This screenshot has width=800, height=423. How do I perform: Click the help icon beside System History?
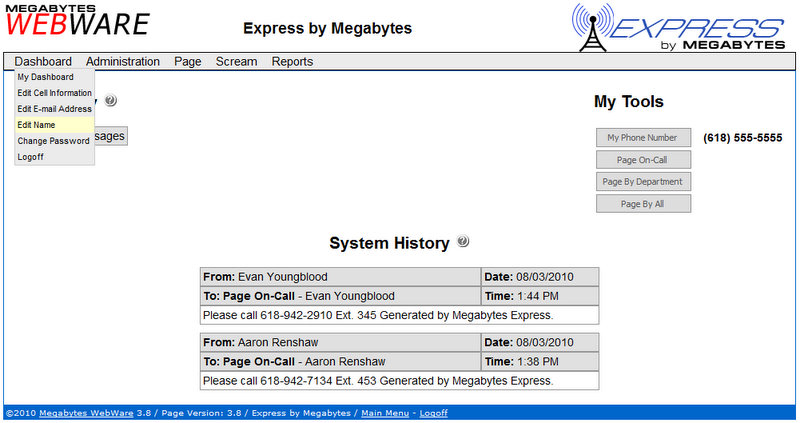(463, 243)
